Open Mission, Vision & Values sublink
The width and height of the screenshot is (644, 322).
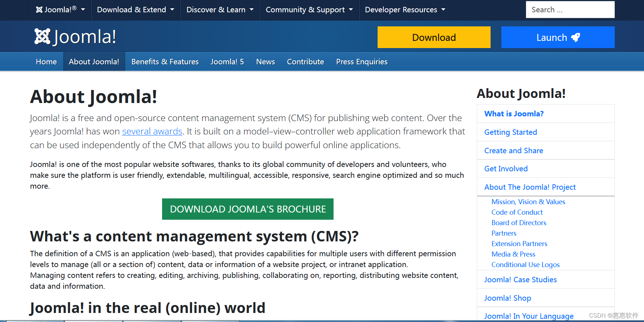coord(528,202)
